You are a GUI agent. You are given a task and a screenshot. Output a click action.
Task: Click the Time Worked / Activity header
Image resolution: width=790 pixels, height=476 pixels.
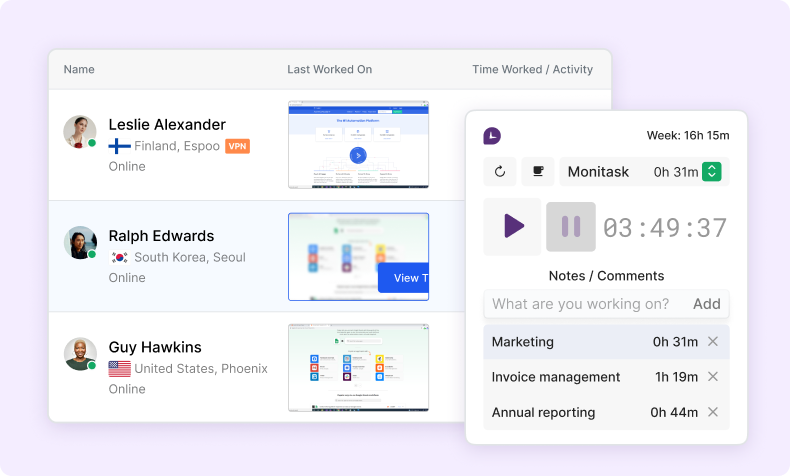tap(532, 70)
